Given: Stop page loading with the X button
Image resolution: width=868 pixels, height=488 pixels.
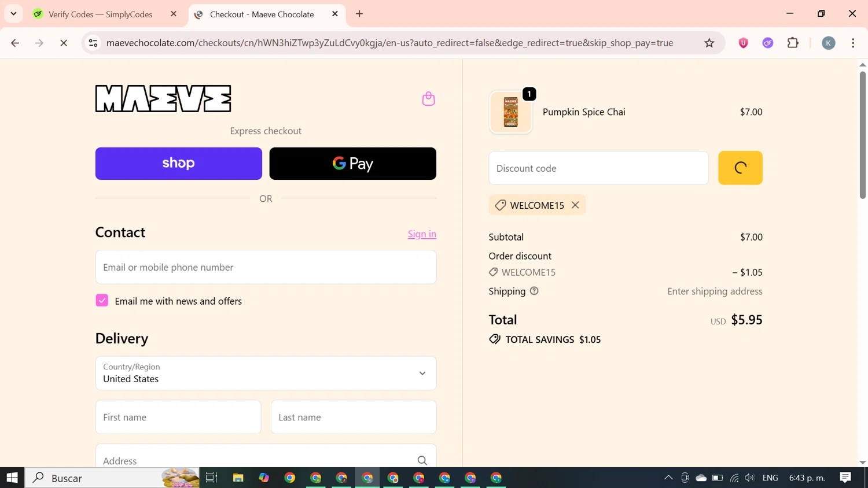Looking at the screenshot, I should (64, 43).
